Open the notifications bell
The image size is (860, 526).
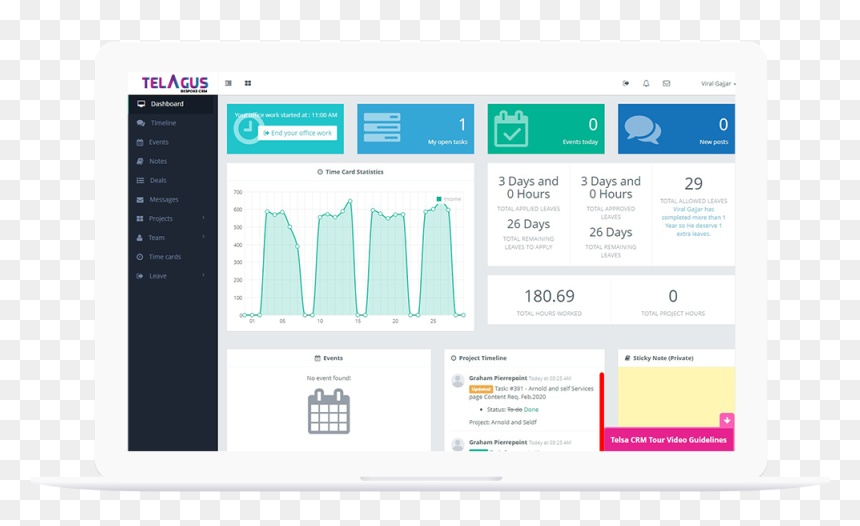(646, 83)
